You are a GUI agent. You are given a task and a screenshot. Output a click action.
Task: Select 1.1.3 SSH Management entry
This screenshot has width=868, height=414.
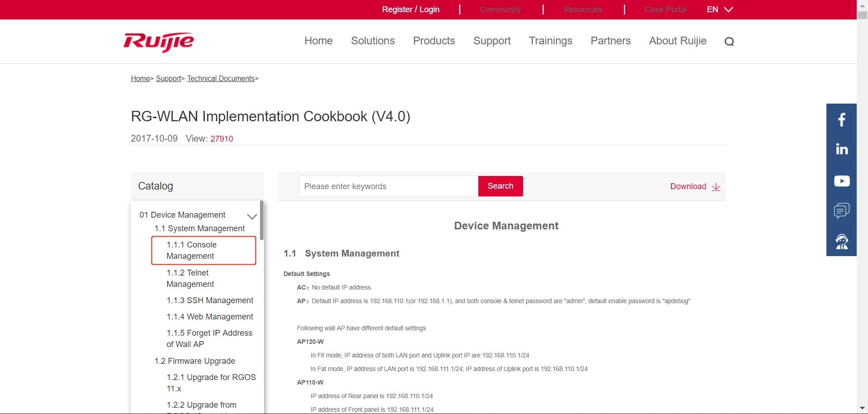point(210,300)
